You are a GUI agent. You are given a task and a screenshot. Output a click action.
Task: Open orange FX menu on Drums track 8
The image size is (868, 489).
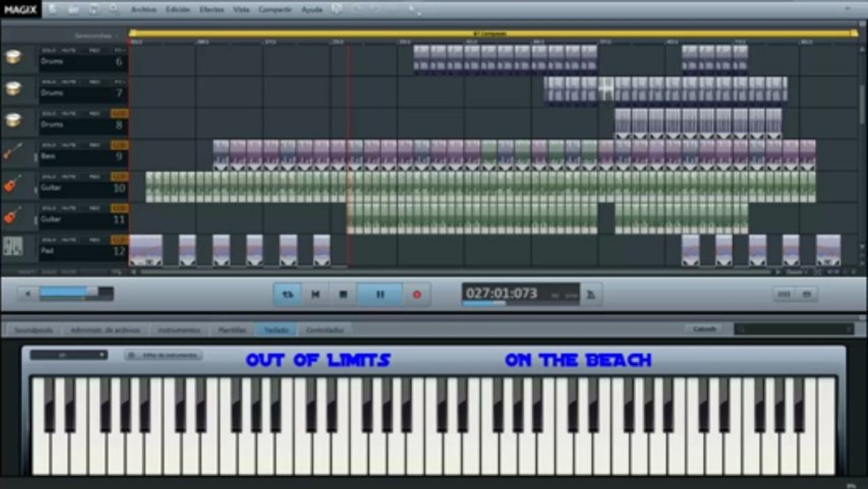(119, 113)
